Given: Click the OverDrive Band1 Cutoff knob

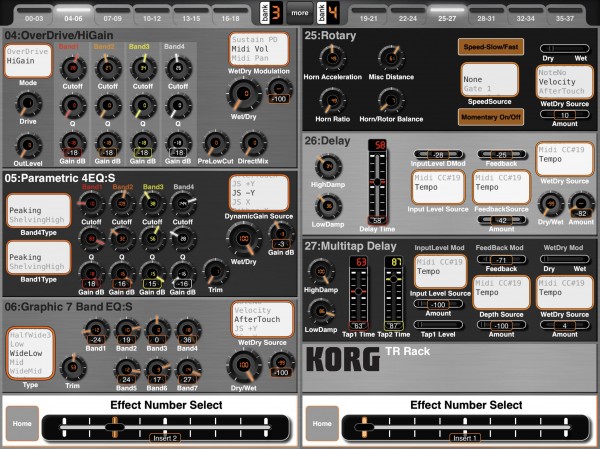Looking at the screenshot, I should [x=72, y=68].
